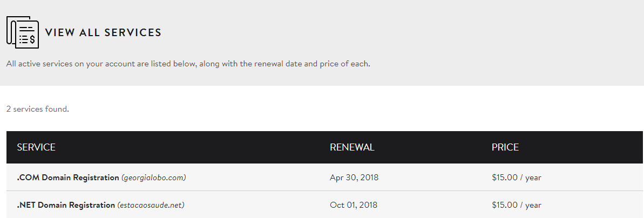Click the '2 services found.' text
This screenshot has width=644, height=218.
click(x=38, y=109)
